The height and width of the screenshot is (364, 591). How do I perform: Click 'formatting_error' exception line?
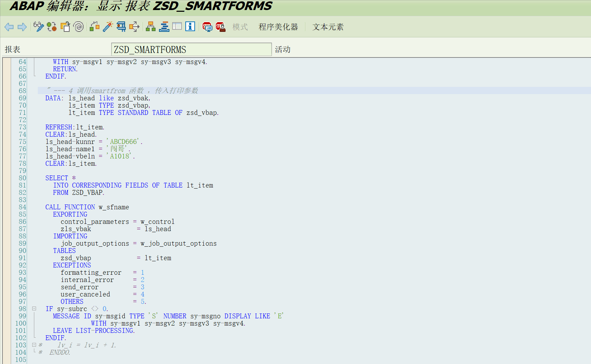[102, 272]
